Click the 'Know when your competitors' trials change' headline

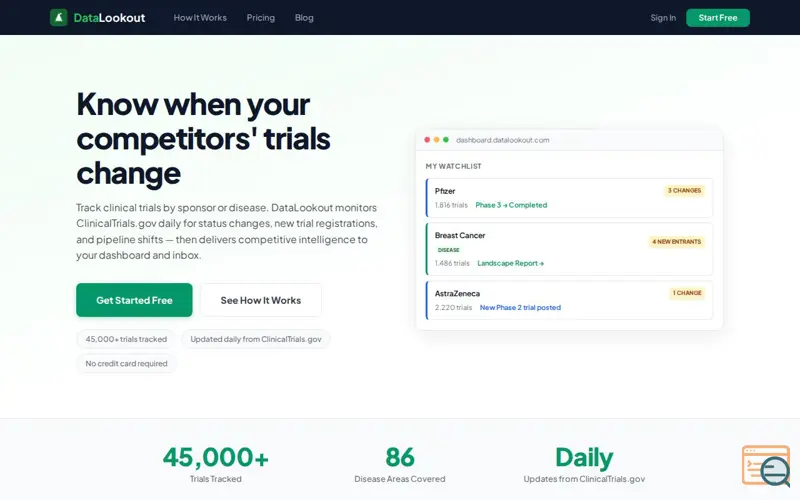tap(204, 139)
